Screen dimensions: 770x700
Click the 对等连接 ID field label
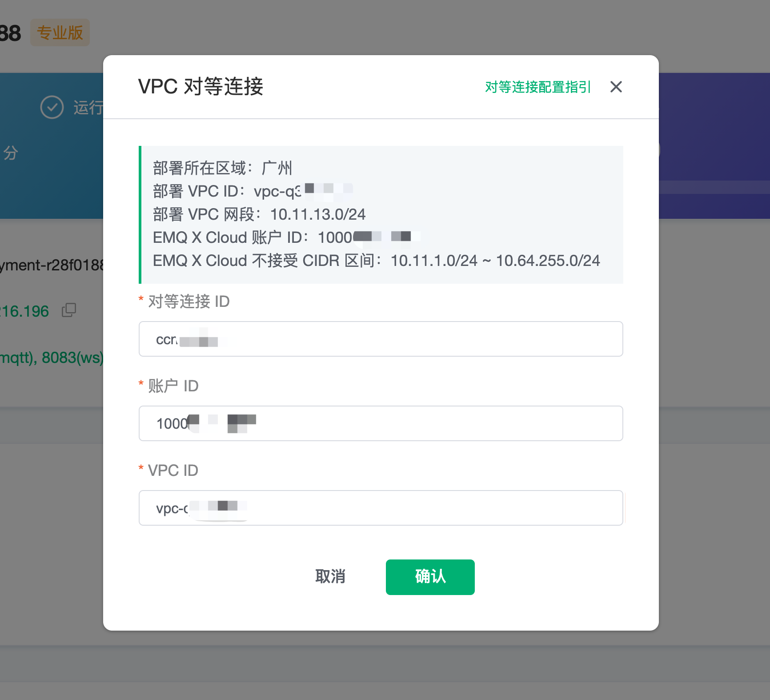[188, 302]
